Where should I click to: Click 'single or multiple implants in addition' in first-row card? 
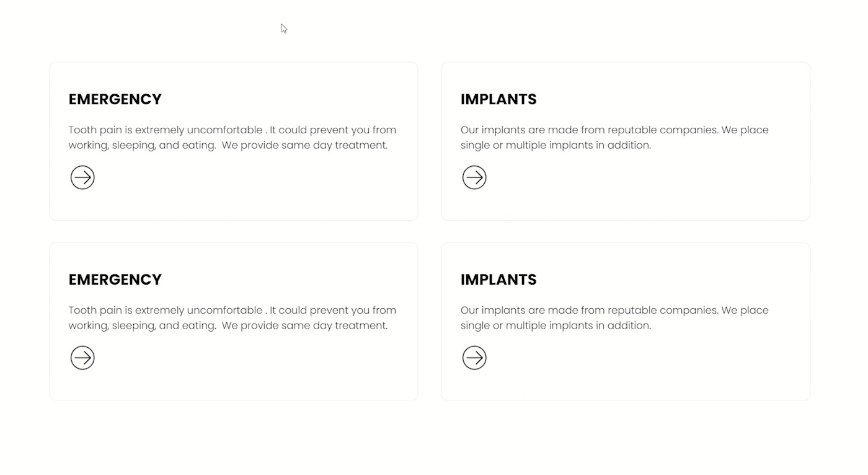click(556, 145)
